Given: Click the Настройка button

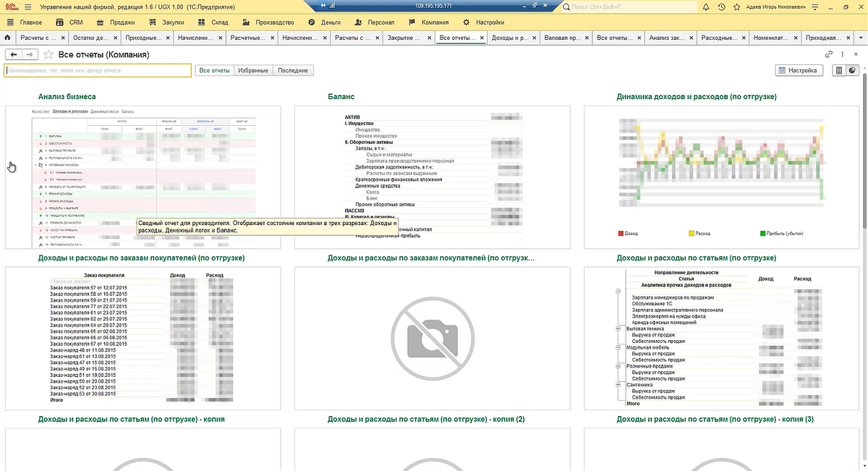Looking at the screenshot, I should [799, 70].
